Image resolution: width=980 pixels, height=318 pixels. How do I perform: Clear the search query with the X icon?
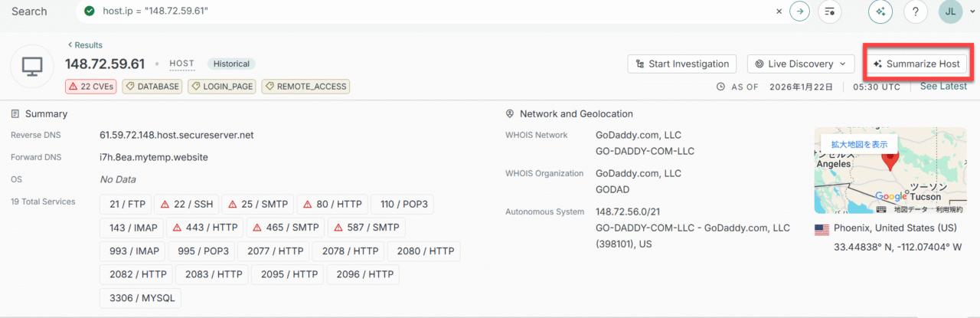[779, 11]
